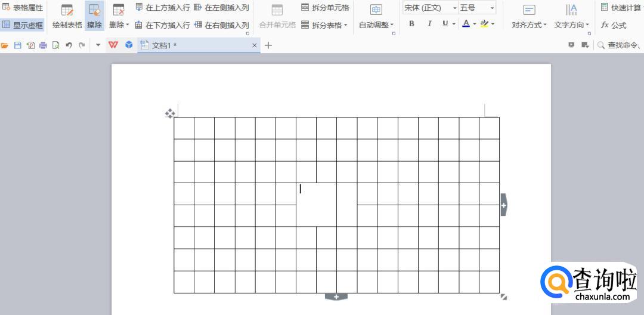This screenshot has width=644, height=315.
Task: Click the print icon in quick toolbar
Action: point(43,45)
